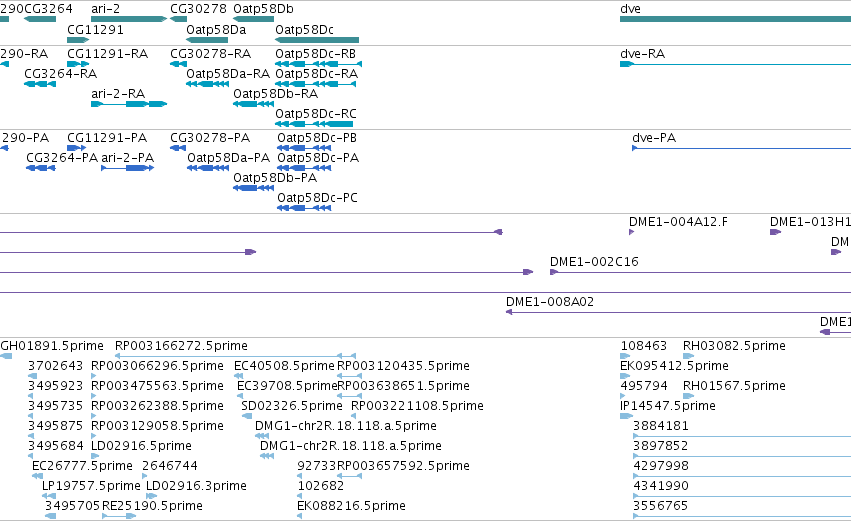Open the RP003066296.5prime EST
Image resolution: width=851 pixels, height=521 pixels.
(x=157, y=366)
